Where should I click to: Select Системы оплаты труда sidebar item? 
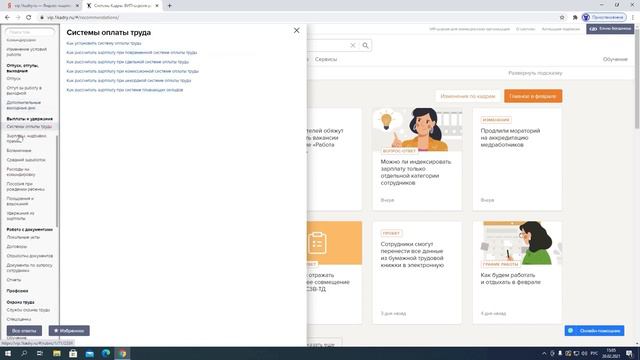[x=29, y=127]
